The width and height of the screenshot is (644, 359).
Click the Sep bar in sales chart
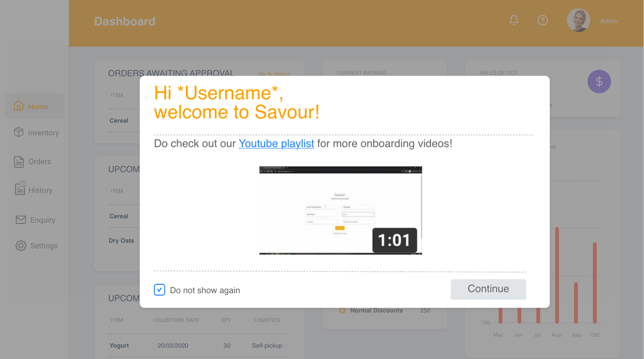[x=576, y=303]
